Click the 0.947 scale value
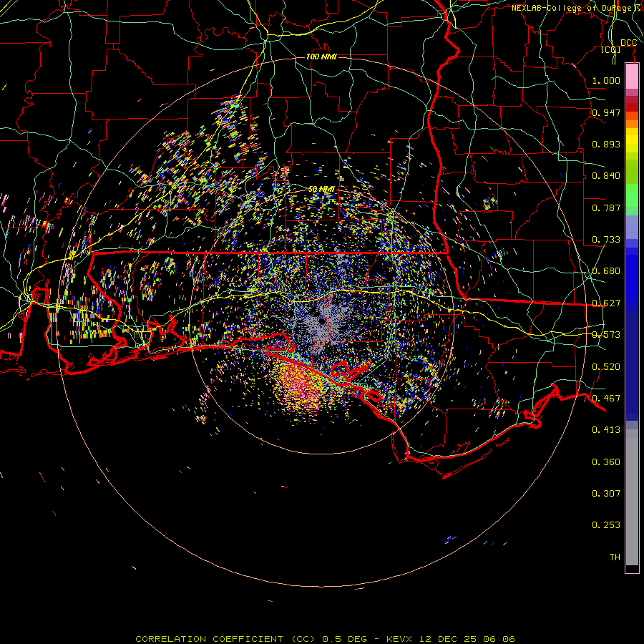 [x=606, y=112]
